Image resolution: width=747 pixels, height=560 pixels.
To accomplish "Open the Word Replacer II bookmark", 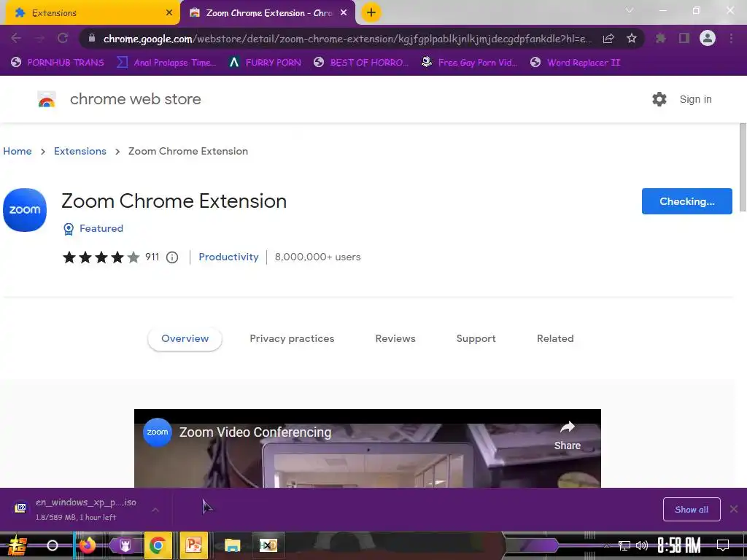I will tap(576, 63).
